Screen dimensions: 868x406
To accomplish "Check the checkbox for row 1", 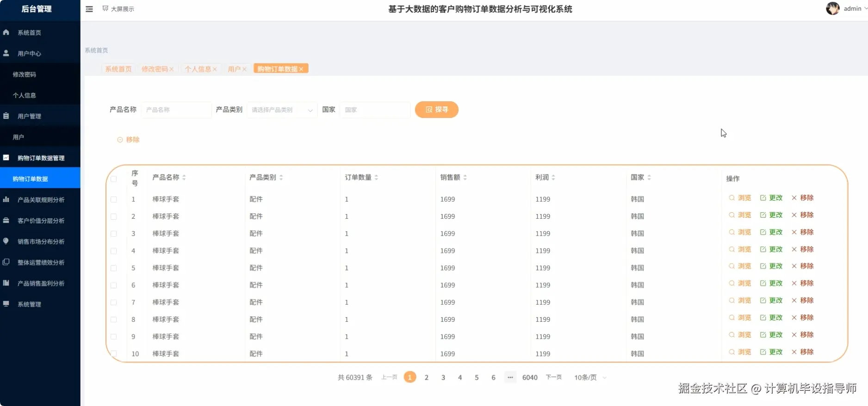I will coord(114,199).
